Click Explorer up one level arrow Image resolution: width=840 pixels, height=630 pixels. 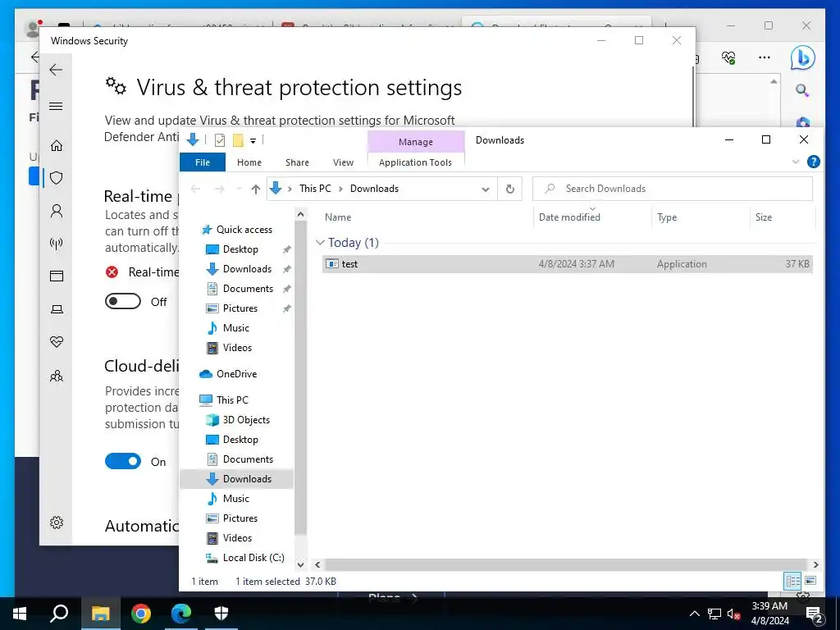coord(256,189)
